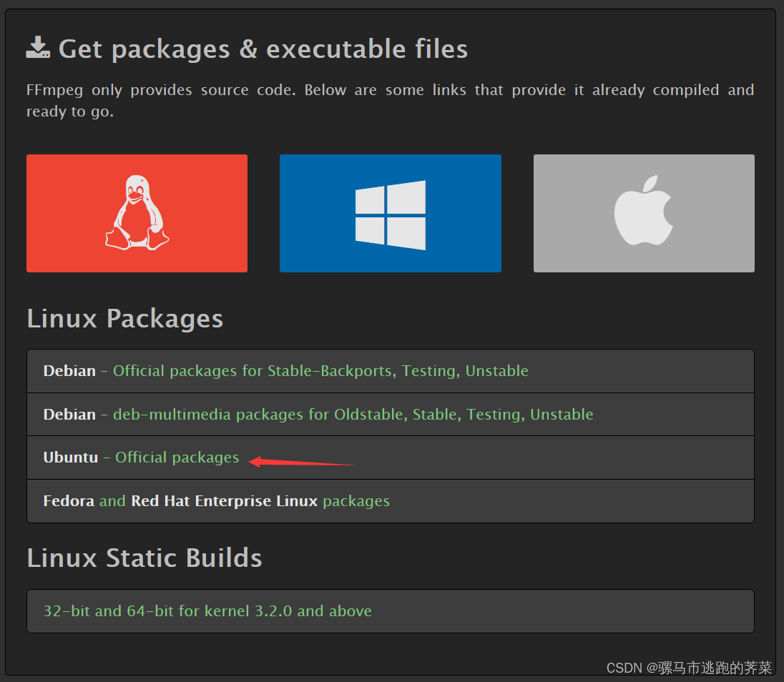Select the Apple logo tile
Viewport: 784px width, 682px height.
coord(644,213)
